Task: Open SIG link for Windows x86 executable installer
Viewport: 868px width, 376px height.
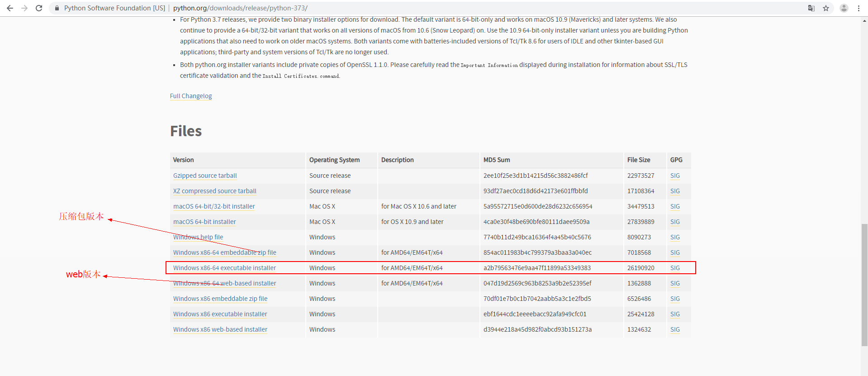Action: click(x=675, y=314)
